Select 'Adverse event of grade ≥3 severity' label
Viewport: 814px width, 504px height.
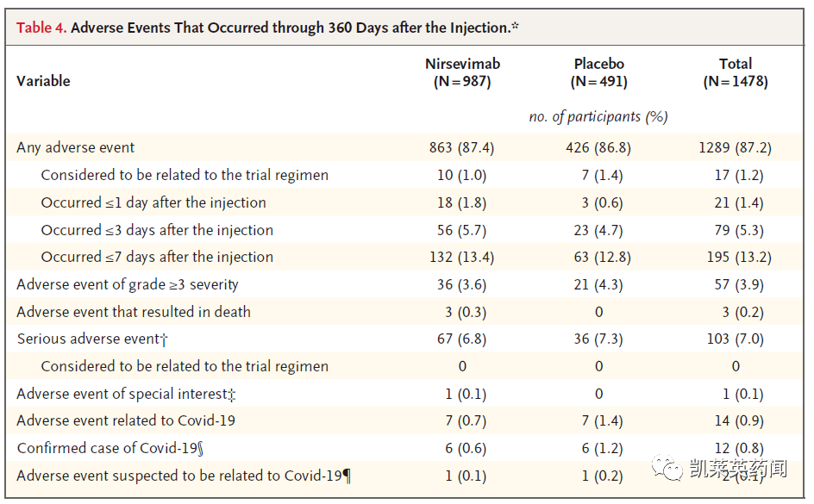point(128,284)
